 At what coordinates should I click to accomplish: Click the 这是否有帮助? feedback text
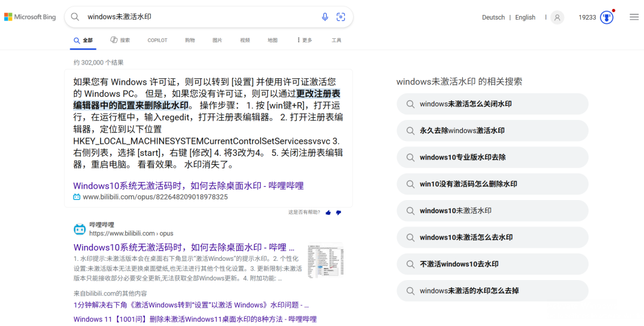304,213
